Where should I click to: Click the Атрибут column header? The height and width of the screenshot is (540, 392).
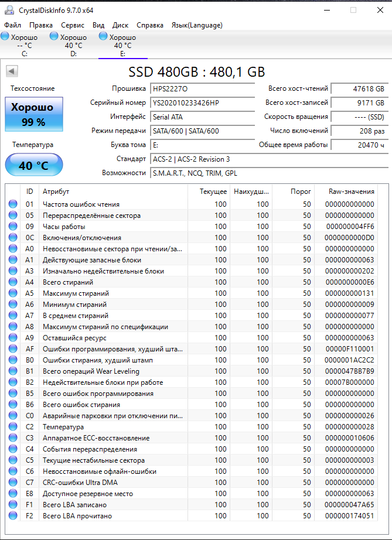click(113, 192)
